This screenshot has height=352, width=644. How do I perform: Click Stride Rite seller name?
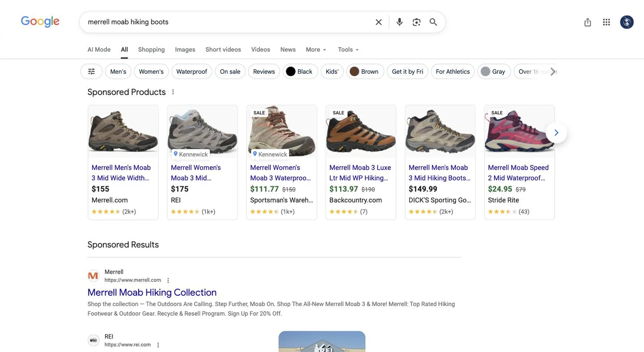[x=503, y=200]
